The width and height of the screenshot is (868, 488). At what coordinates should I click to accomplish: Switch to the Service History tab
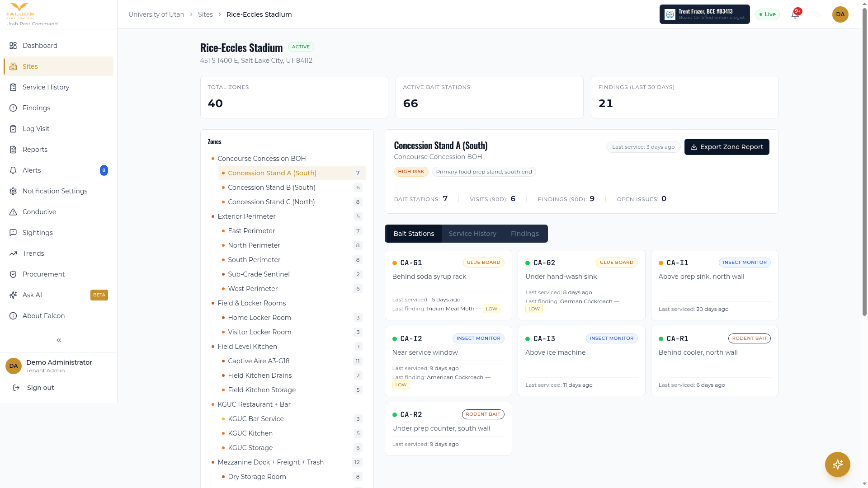click(472, 234)
